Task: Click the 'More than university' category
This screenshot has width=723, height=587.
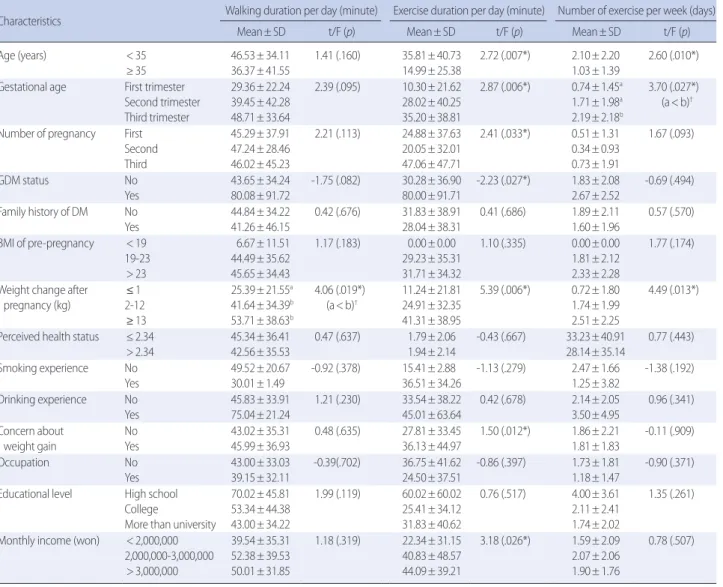Action: [170, 525]
